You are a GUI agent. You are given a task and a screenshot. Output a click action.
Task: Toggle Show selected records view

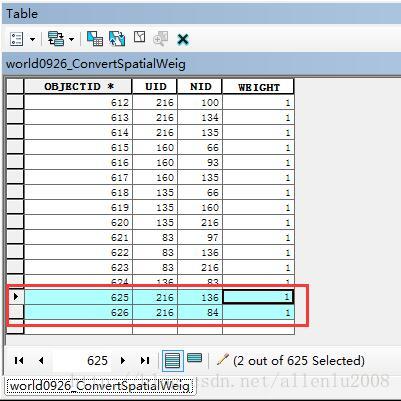coord(195,358)
